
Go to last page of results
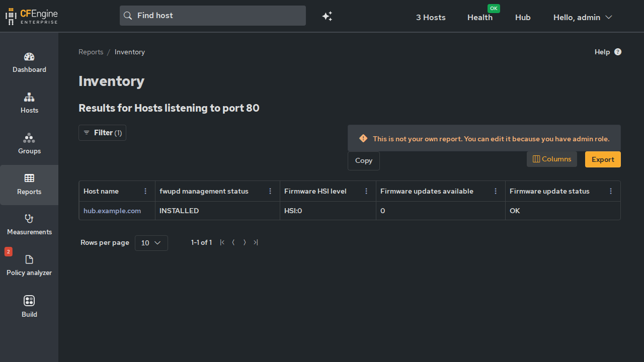point(256,242)
